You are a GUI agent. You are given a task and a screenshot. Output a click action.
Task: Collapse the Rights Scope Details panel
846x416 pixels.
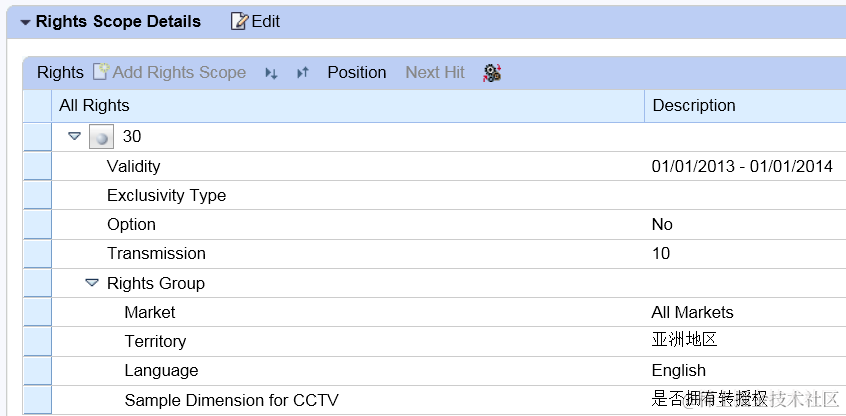25,22
